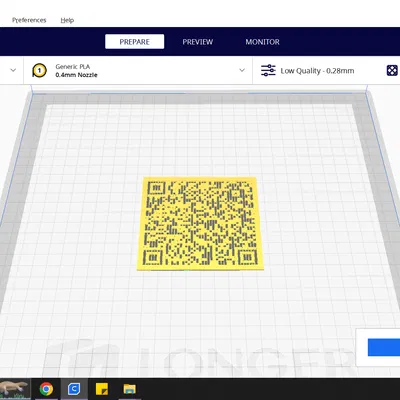Open the Preferences menu
Image resolution: width=400 pixels, height=400 pixels.
pos(29,20)
